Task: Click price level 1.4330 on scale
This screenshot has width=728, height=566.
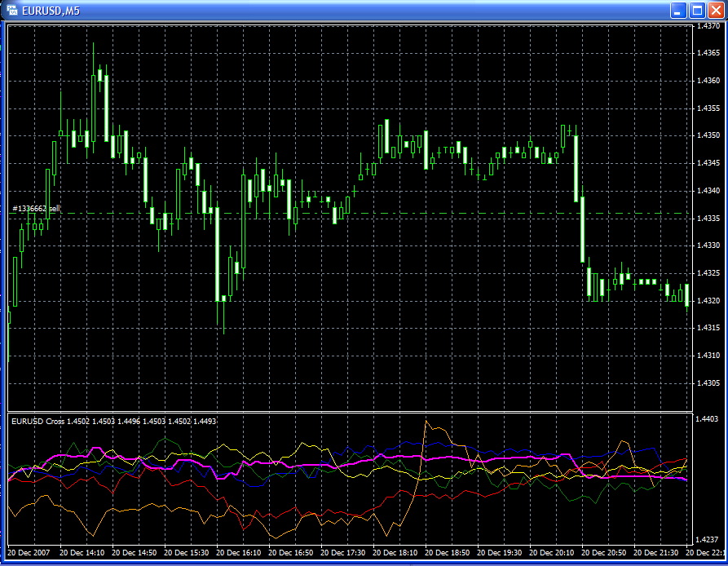Action: pos(708,245)
